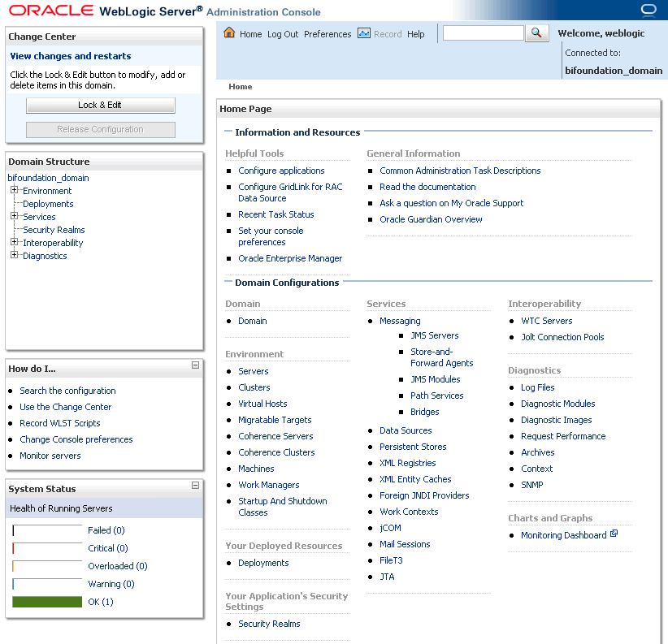Open Change Console preferences help topic
The image size is (668, 644).
[x=76, y=439]
